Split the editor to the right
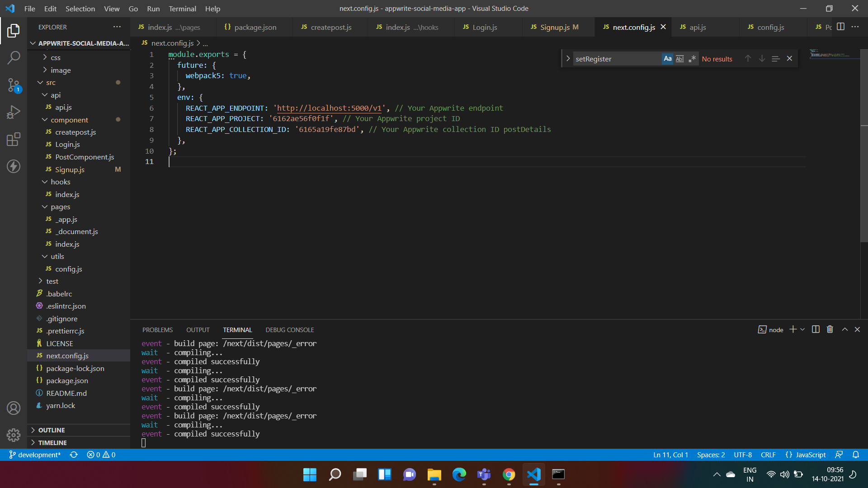 pyautogui.click(x=840, y=27)
